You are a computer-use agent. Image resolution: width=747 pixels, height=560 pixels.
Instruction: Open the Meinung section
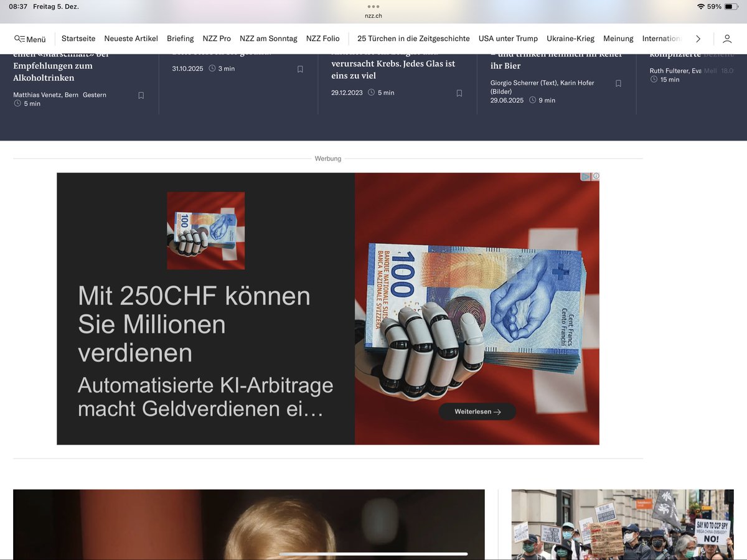[x=618, y=39]
